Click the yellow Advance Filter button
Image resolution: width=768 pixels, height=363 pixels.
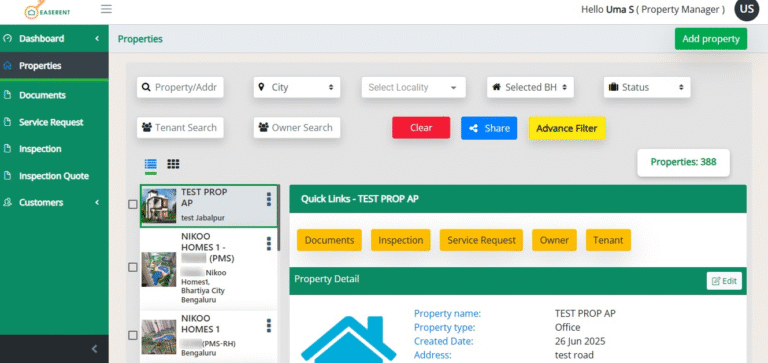[567, 128]
